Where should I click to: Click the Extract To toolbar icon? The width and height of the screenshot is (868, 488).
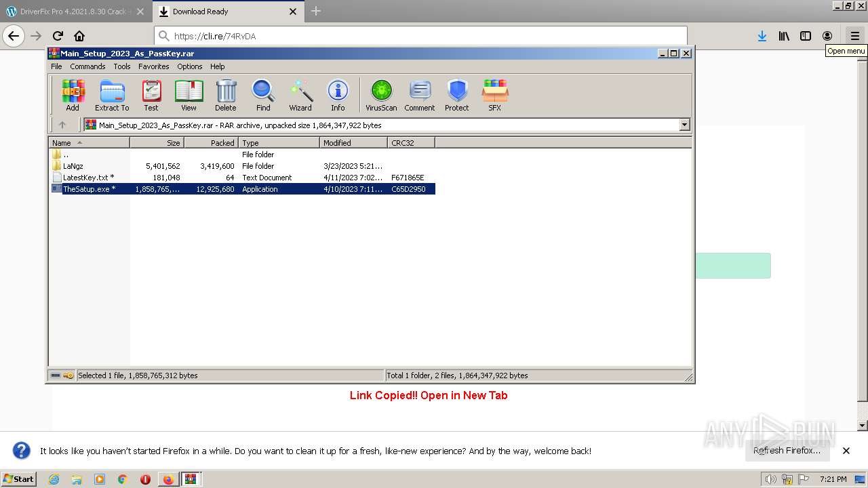[x=112, y=95]
